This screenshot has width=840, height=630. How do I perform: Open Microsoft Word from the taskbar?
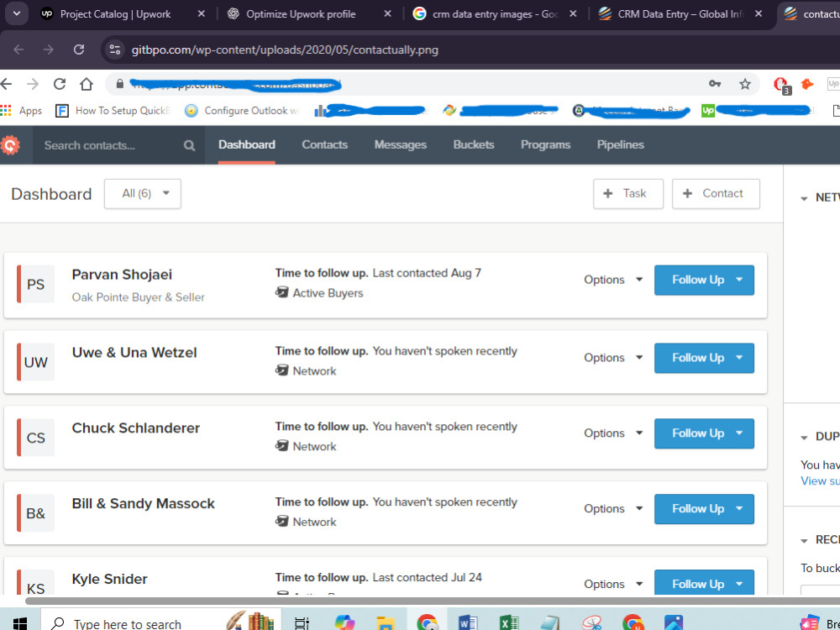pyautogui.click(x=468, y=622)
